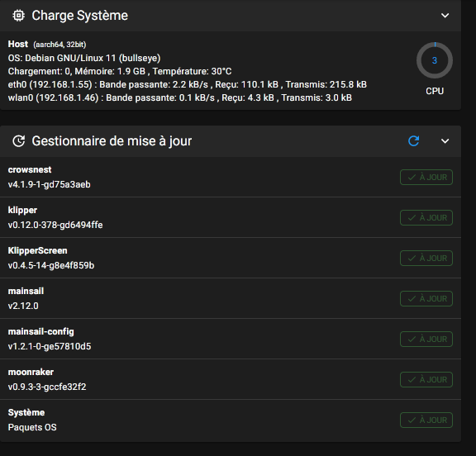Refresh the update manager

(x=413, y=141)
